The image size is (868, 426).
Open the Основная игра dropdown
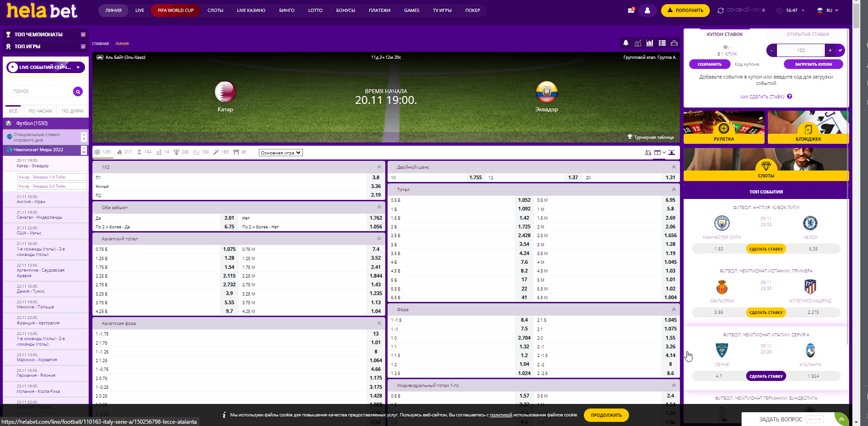coord(280,153)
